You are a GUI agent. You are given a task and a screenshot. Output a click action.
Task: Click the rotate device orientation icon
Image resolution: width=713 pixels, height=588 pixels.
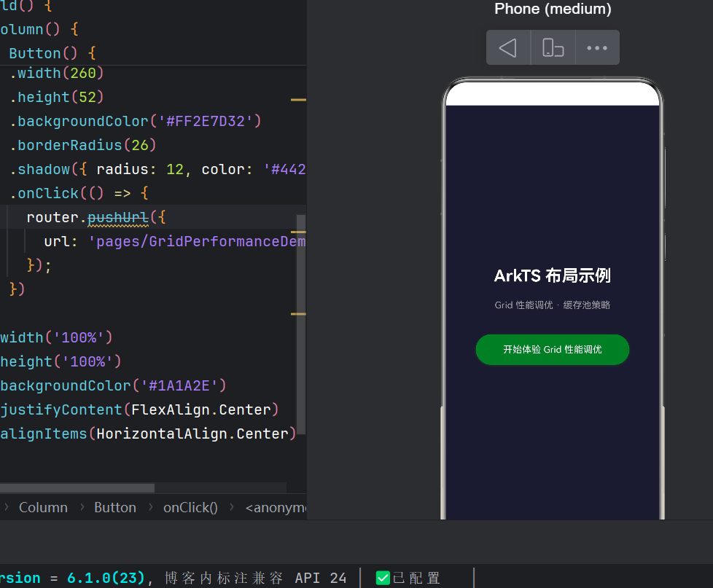tap(553, 47)
